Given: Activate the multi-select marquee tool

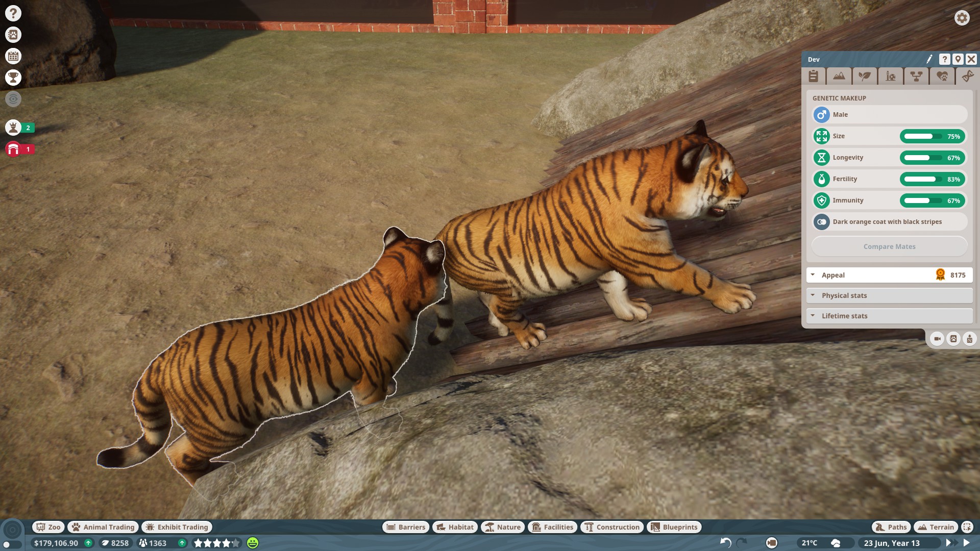Looking at the screenshot, I should 967,527.
